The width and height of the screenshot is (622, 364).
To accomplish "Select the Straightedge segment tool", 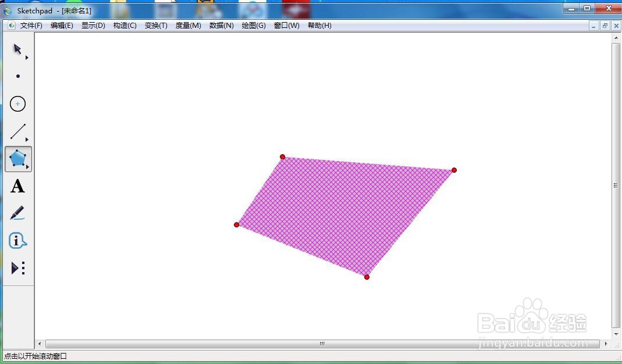I will [x=18, y=131].
